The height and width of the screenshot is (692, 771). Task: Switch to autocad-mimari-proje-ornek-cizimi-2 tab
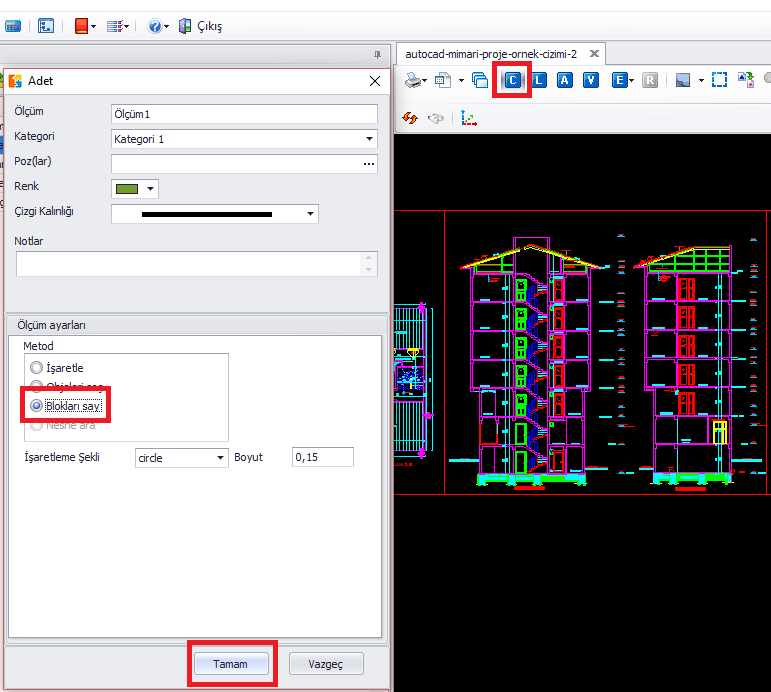(x=490, y=54)
